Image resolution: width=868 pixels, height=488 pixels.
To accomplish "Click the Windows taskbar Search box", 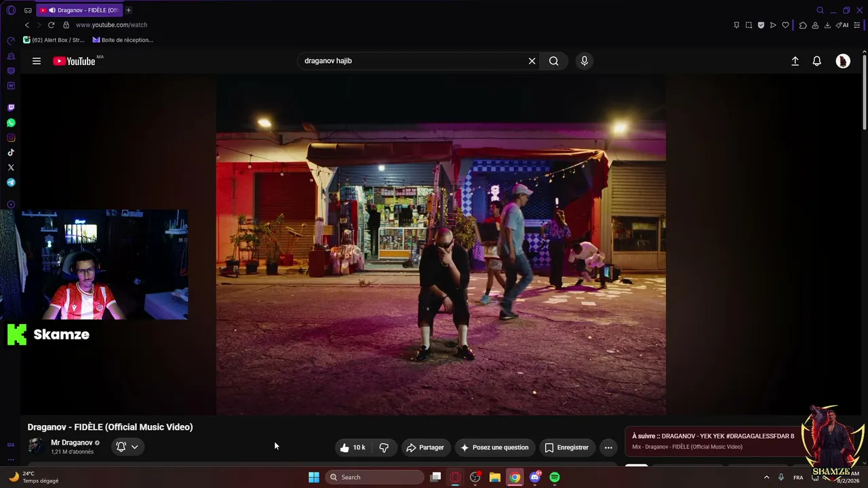I will [374, 477].
